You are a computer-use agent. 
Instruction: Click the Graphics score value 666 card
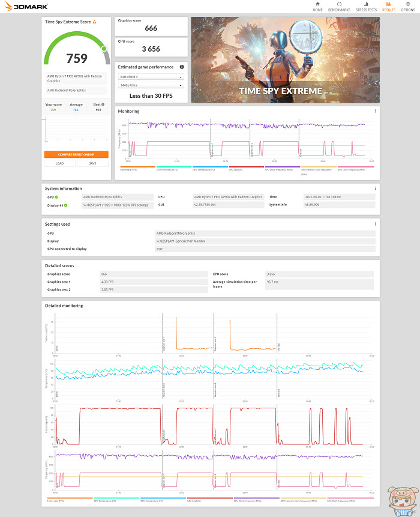(151, 26)
